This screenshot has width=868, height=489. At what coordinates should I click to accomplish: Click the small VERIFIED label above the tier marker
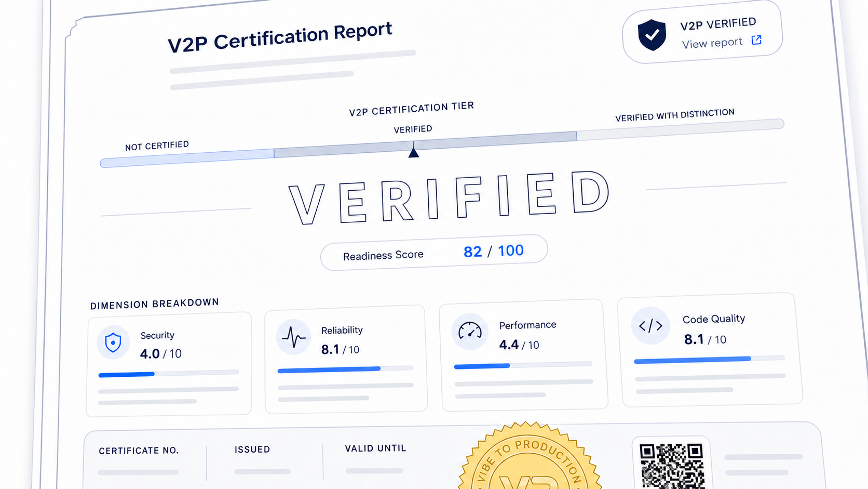point(413,129)
